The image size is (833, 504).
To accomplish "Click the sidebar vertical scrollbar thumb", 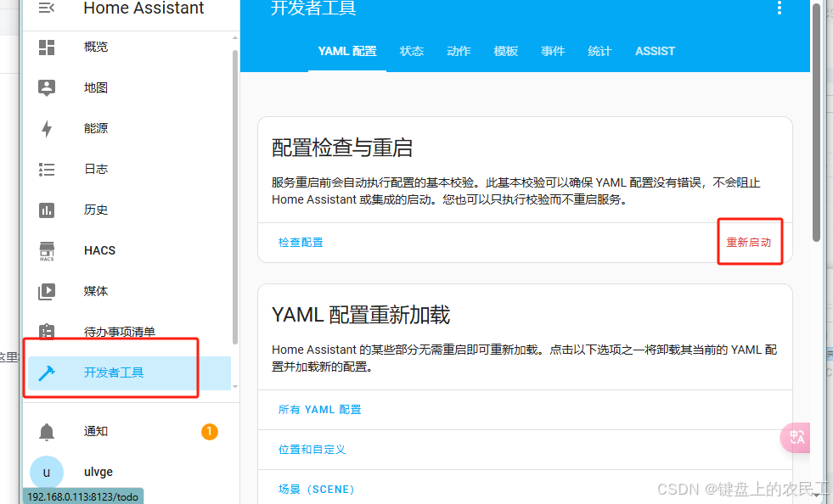I will 235,197.
